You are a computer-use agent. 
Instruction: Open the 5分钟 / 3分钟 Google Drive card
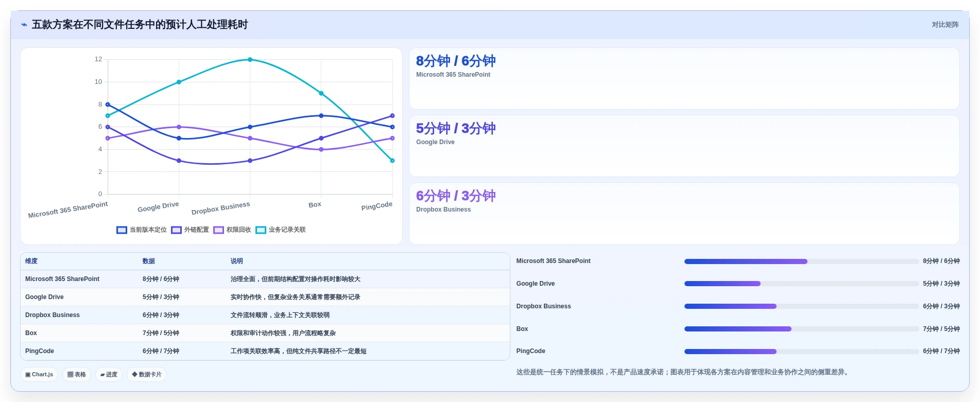[684, 146]
